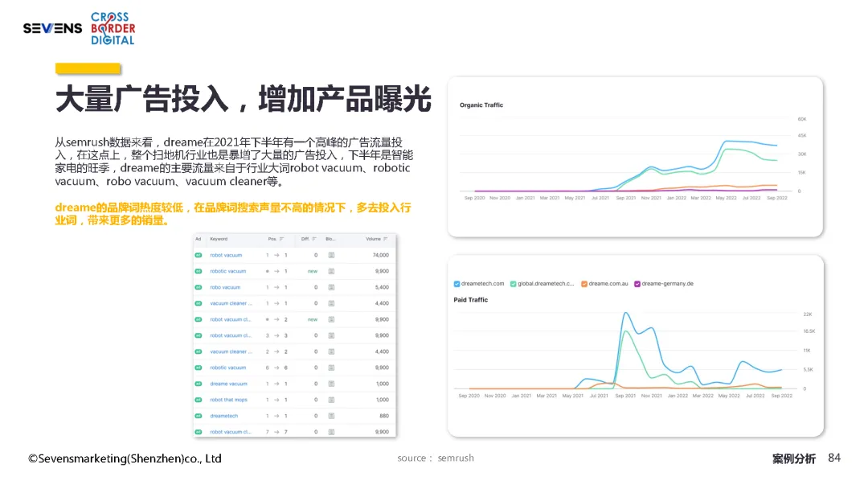The height and width of the screenshot is (489, 868).
Task: Click the Pos. column header label
Action: [272, 239]
